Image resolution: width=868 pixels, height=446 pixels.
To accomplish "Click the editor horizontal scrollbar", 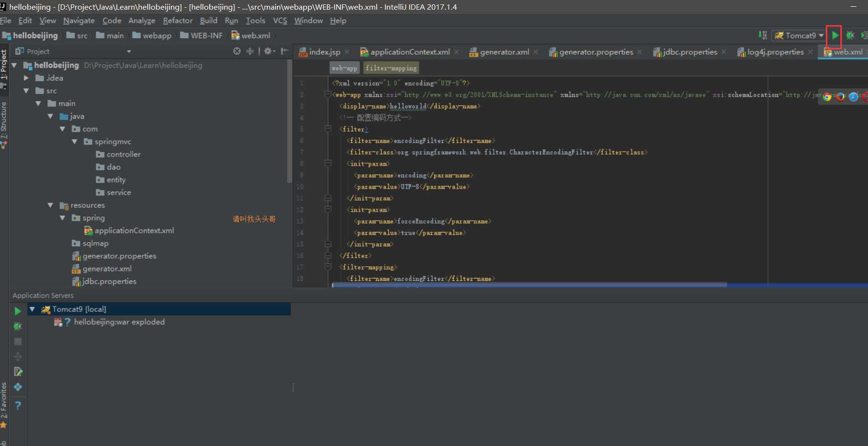I will [530, 285].
